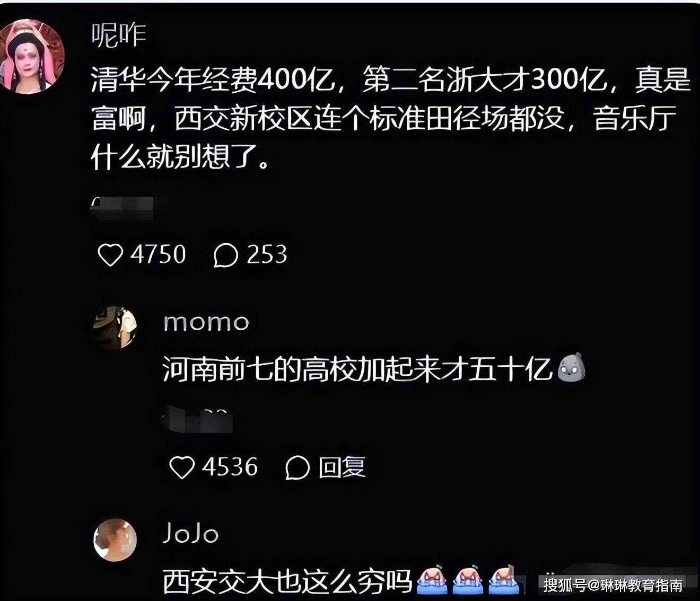Tap the 253 comment count

(267, 254)
